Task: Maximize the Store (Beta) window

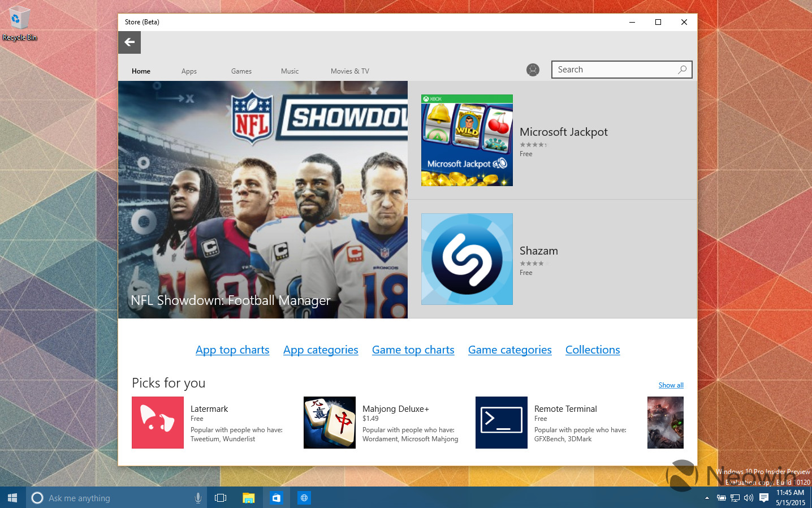Action: coord(658,22)
